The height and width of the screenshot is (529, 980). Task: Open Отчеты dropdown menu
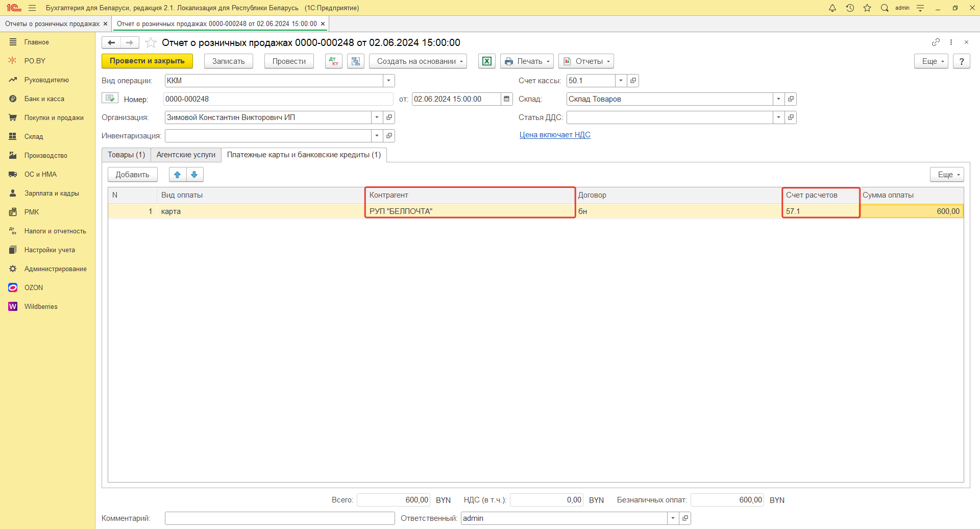pyautogui.click(x=586, y=61)
